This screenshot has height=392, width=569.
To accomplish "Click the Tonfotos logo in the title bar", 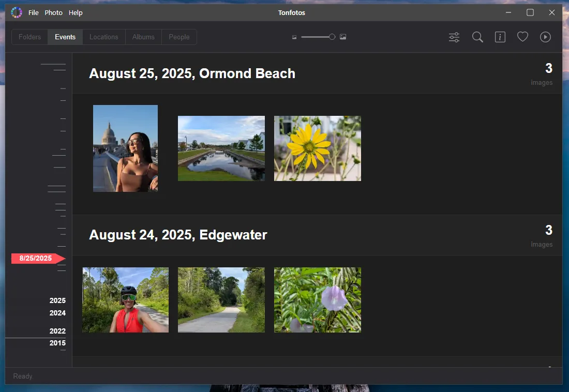I will [16, 12].
